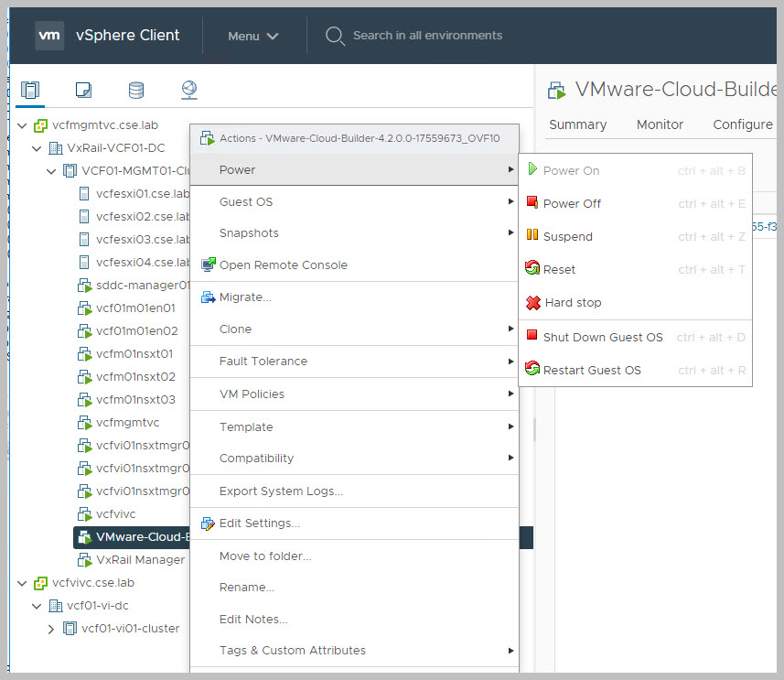Click the Search in all environments field
Image resolution: width=784 pixels, height=680 pixels.
[427, 36]
